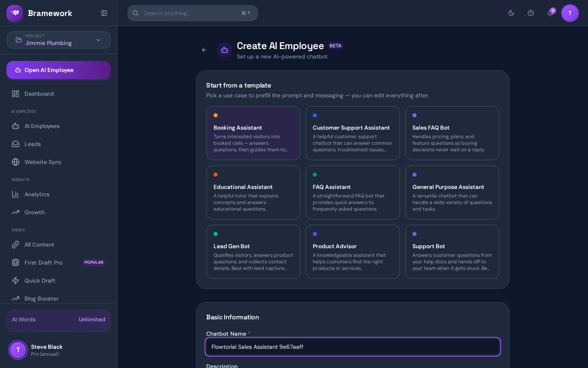
Task: Select the Booking Assistant template
Action: point(253,133)
